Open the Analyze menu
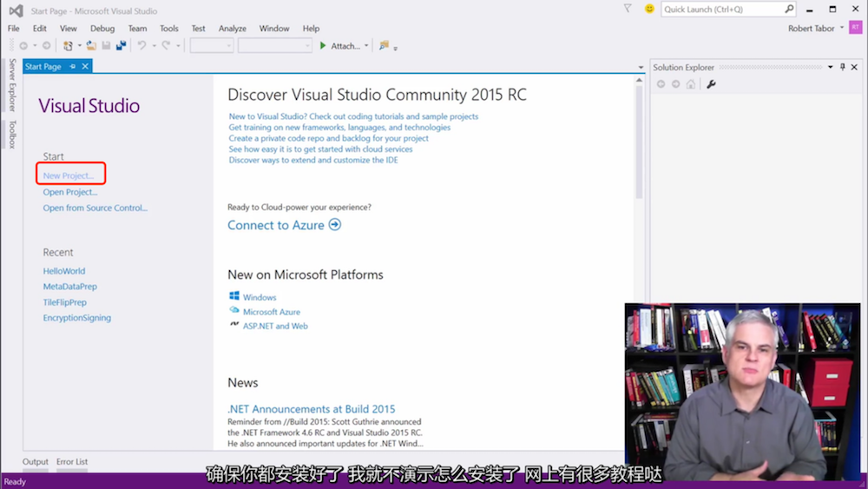 click(x=233, y=29)
